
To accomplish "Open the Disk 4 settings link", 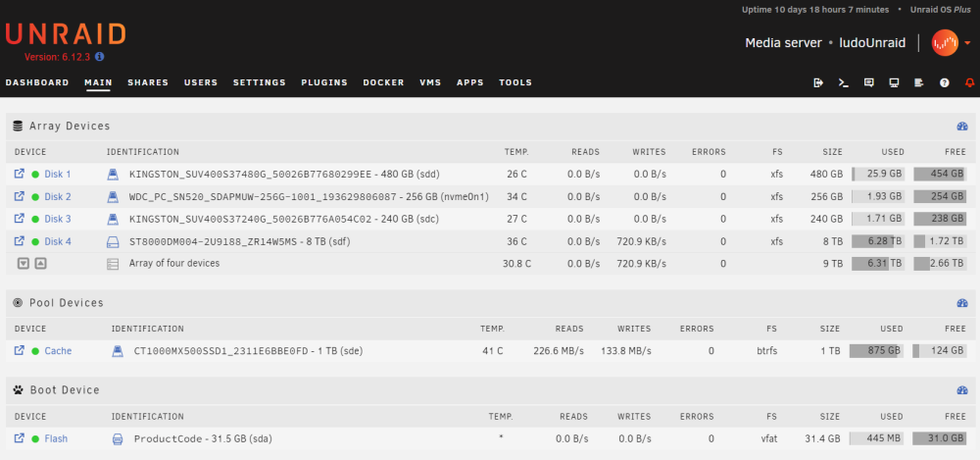I will pyautogui.click(x=58, y=241).
